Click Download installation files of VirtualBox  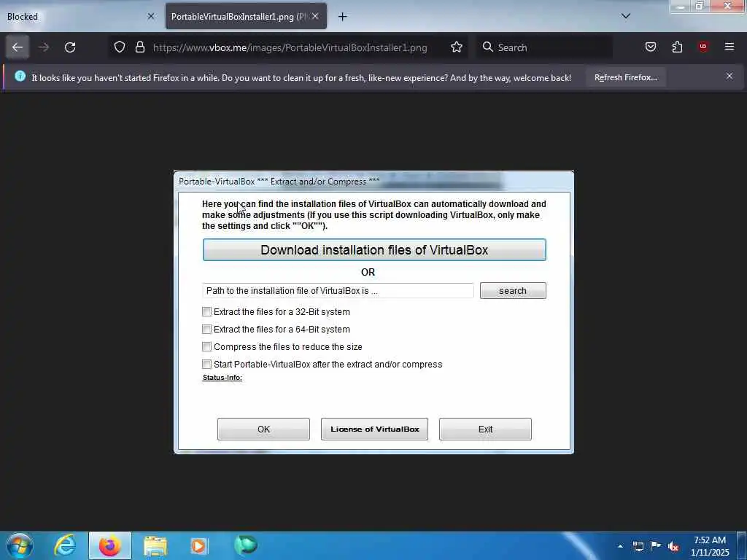pyautogui.click(x=374, y=250)
